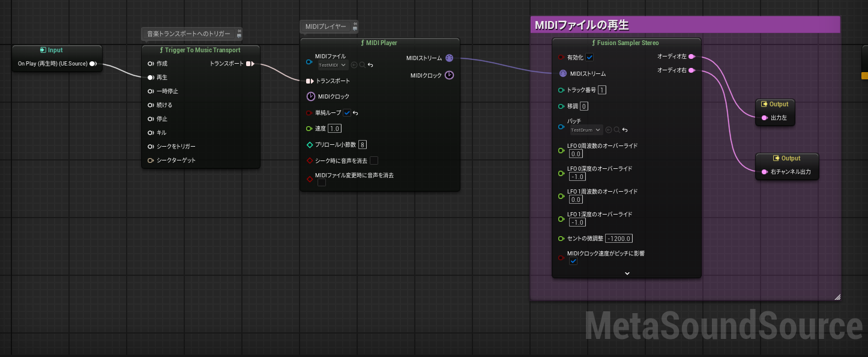Screen dimensions: 868x357
Task: Select the MIDI Player node title
Action: (382, 43)
